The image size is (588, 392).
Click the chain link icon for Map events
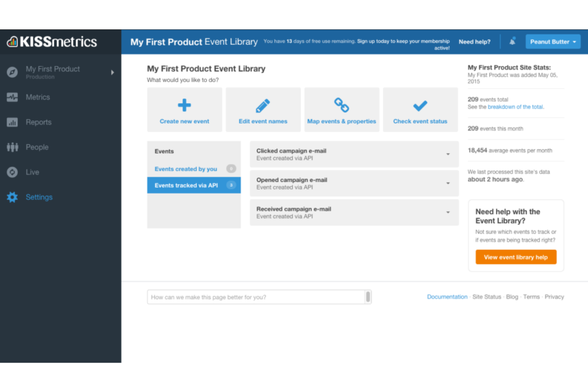pyautogui.click(x=341, y=105)
